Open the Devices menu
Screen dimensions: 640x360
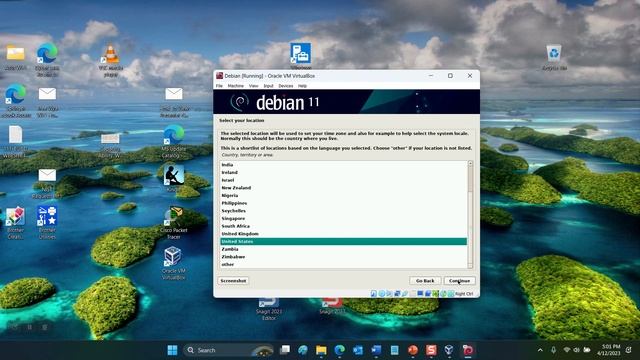[286, 86]
